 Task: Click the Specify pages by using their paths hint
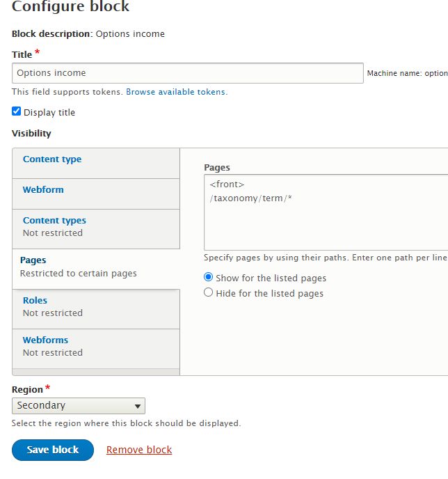click(326, 258)
